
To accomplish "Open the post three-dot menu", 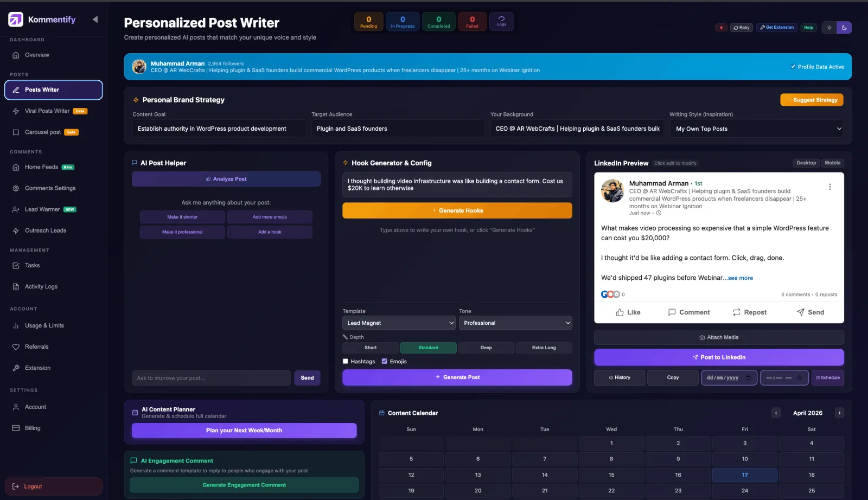I will (829, 187).
